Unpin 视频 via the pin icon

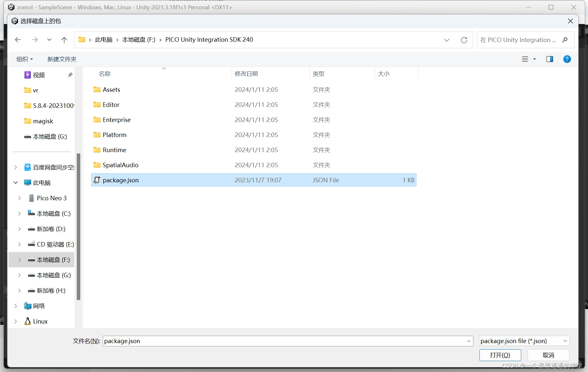click(70, 75)
